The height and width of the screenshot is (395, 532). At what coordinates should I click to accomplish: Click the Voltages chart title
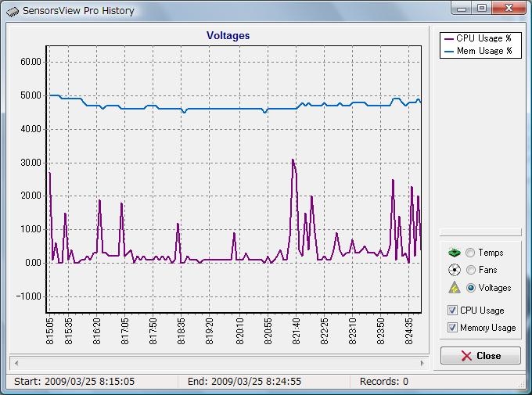click(x=228, y=35)
